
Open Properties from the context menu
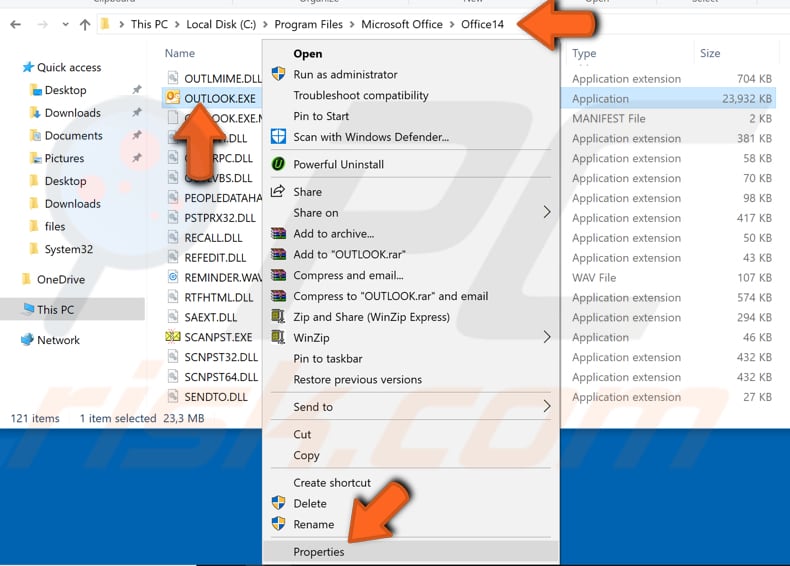pos(411,551)
